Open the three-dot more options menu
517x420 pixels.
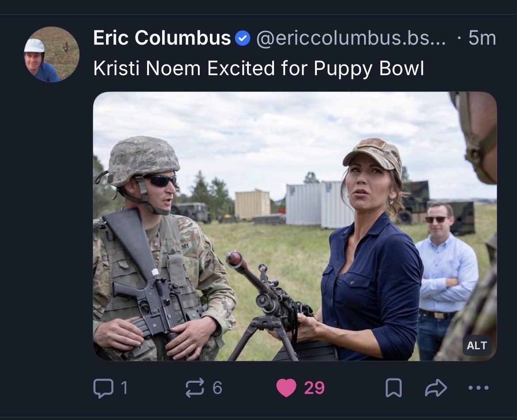[x=478, y=388]
